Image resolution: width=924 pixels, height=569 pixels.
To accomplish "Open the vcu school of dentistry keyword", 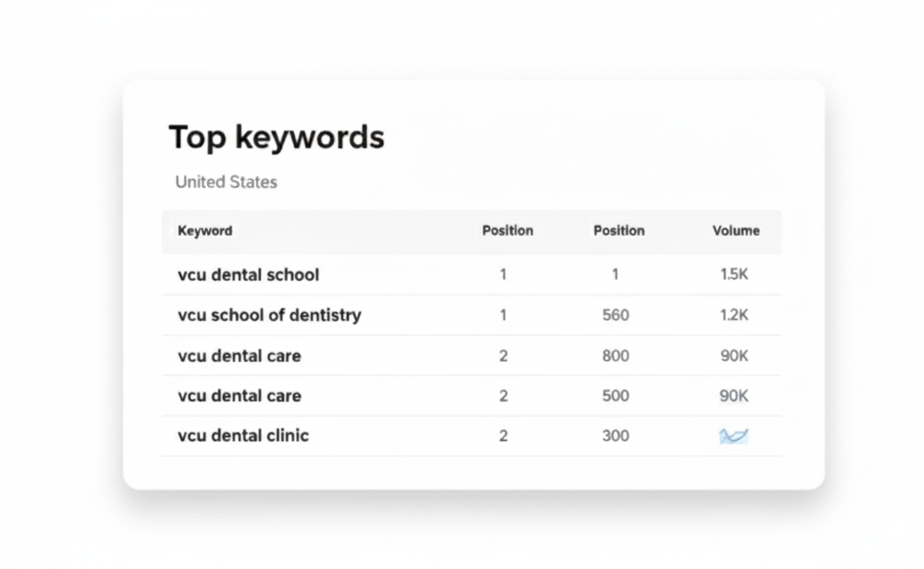I will [x=269, y=315].
